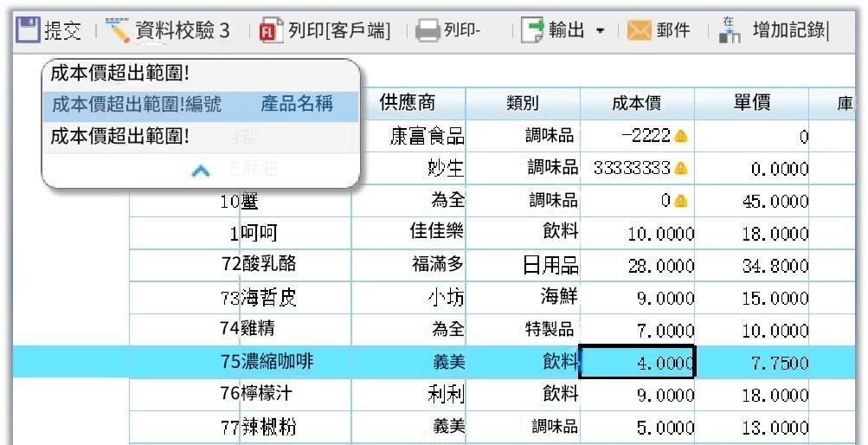
Task: Click the 利利 supplier cell
Action: tap(408, 395)
